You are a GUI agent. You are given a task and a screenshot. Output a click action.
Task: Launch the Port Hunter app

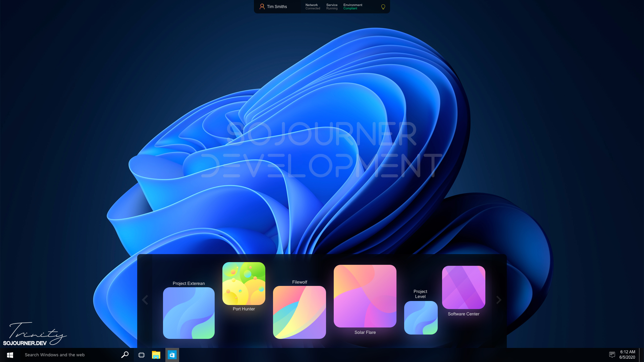click(244, 284)
